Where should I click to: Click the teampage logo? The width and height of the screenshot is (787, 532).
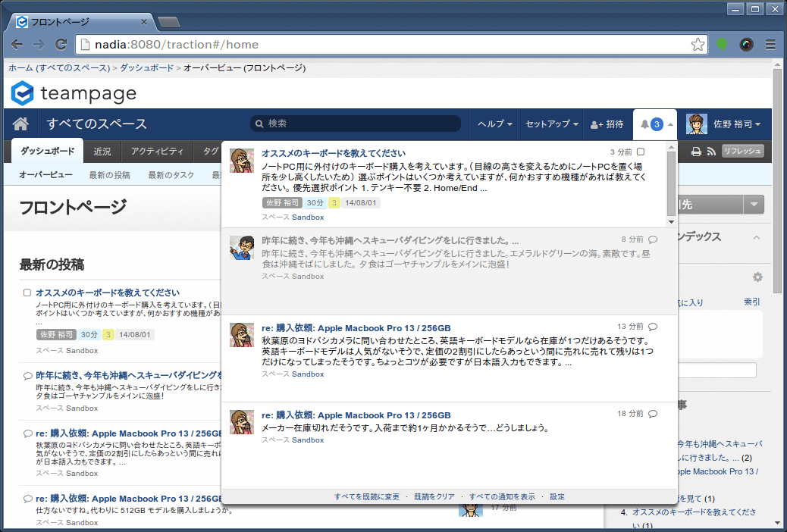[x=74, y=93]
